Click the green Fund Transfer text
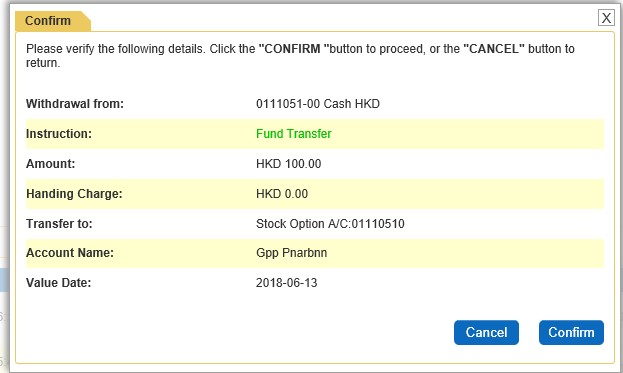 click(294, 133)
